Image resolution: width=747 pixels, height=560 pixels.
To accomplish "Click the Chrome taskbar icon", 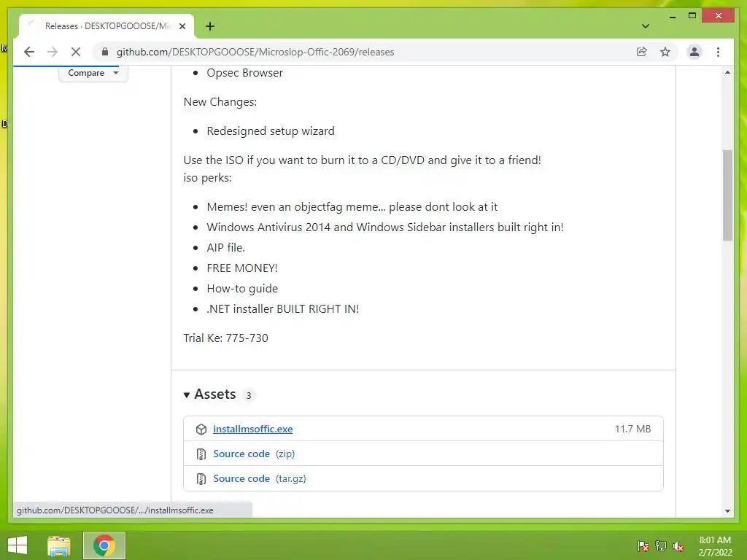I will click(104, 545).
